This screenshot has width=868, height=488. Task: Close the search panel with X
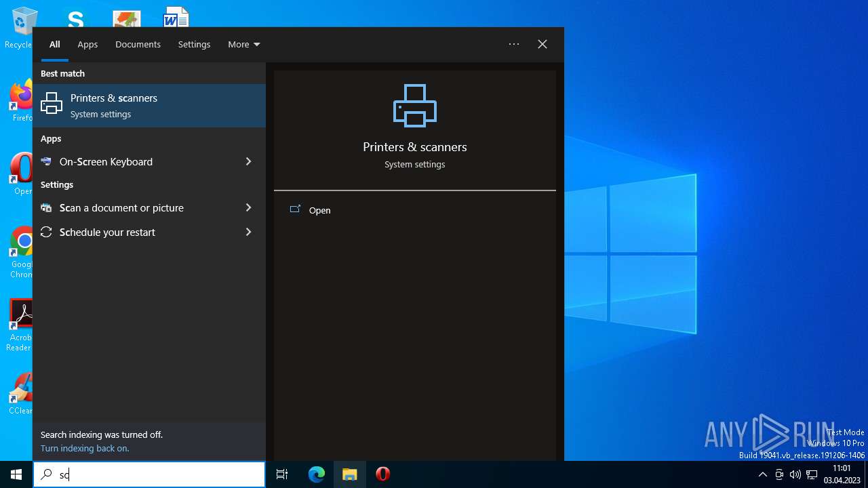(x=542, y=44)
